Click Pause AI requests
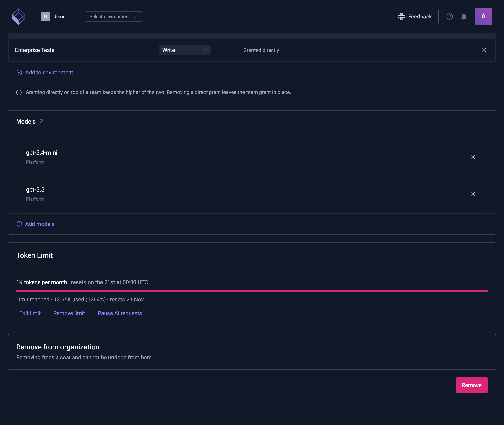The image size is (504, 425). point(120,313)
